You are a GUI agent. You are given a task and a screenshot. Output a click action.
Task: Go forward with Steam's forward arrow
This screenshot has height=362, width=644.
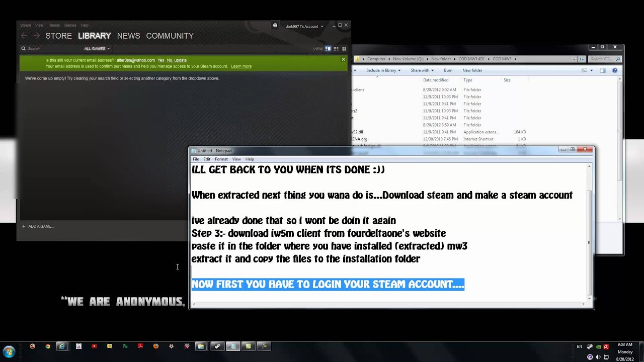click(x=36, y=36)
